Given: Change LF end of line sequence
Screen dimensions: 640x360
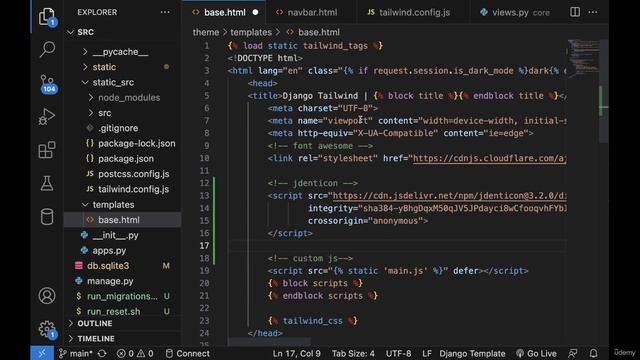Looking at the screenshot, I should pyautogui.click(x=427, y=353).
